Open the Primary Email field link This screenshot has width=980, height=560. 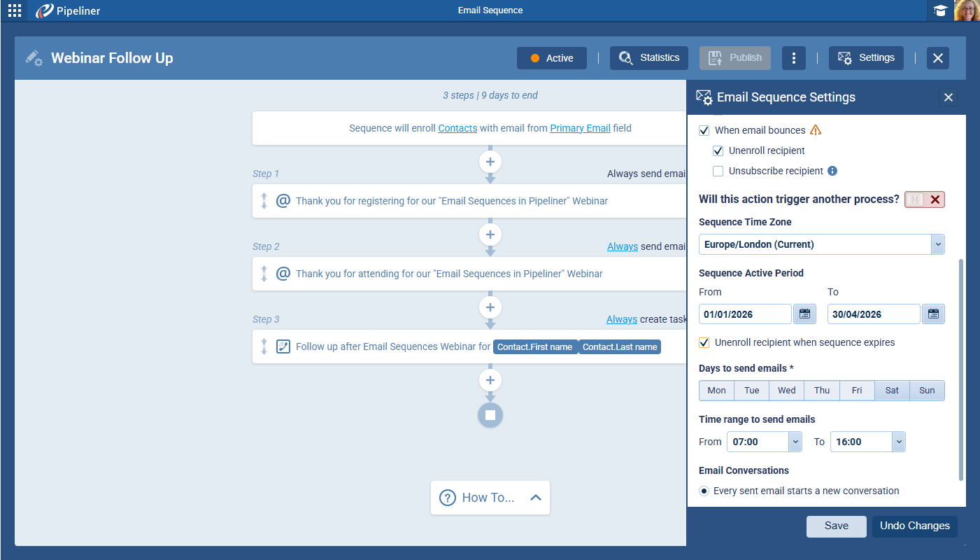point(580,128)
